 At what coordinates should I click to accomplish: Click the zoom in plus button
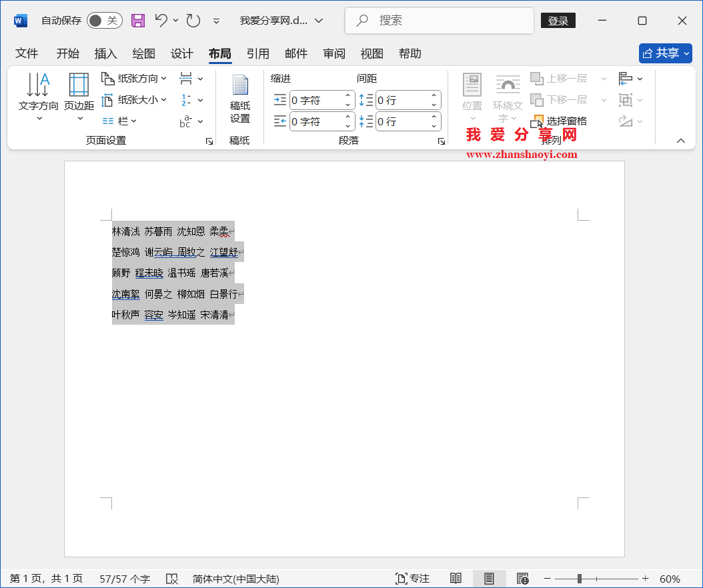[x=646, y=579]
